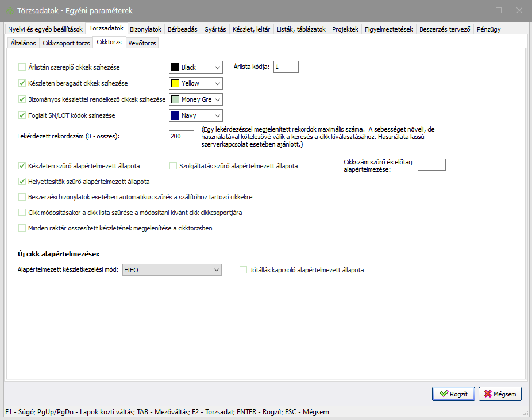
Task: Click the Cikkszám szűrő és előtag field
Action: click(x=431, y=165)
